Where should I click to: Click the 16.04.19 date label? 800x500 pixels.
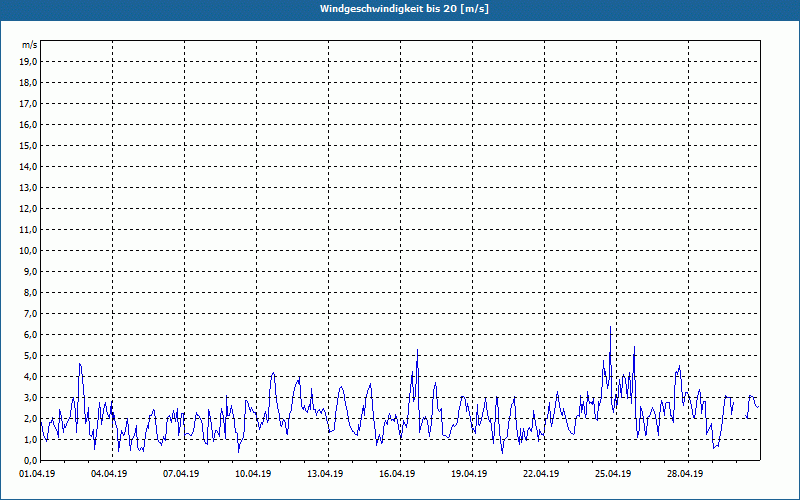click(x=397, y=473)
